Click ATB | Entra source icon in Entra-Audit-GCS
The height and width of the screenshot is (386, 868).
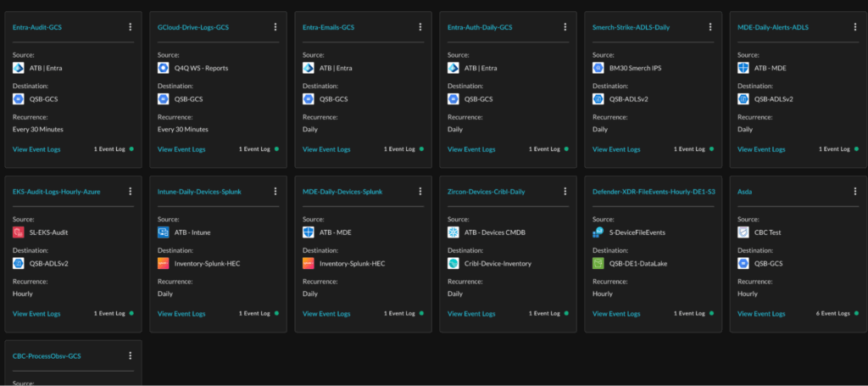pos(19,68)
